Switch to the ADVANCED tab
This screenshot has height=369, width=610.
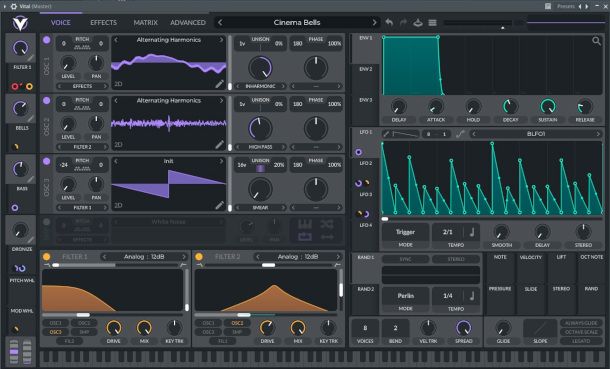[x=188, y=23]
